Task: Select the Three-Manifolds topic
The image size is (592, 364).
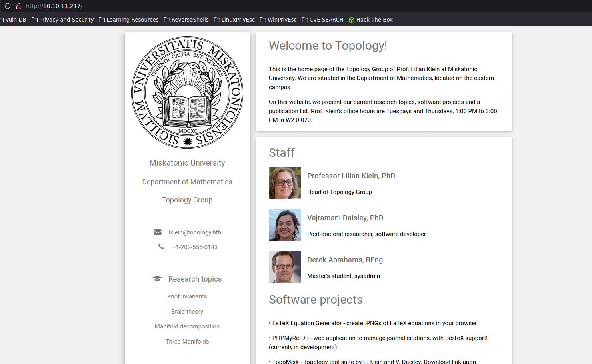Action: [187, 342]
